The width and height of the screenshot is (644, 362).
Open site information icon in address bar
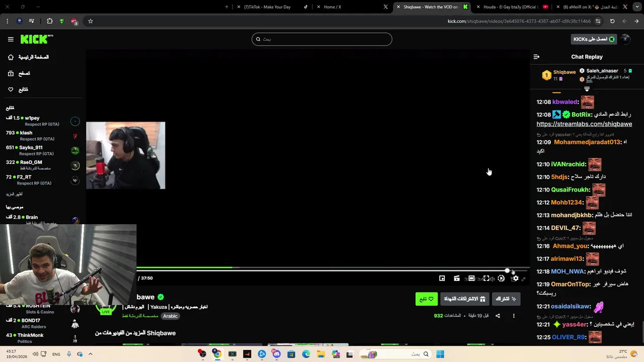[x=598, y=21]
